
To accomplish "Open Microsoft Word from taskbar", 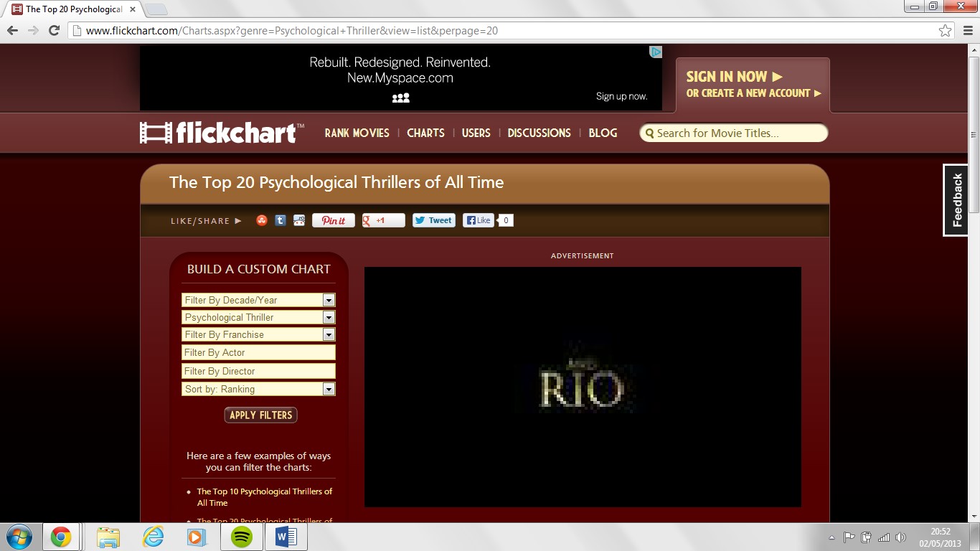I will (x=286, y=537).
